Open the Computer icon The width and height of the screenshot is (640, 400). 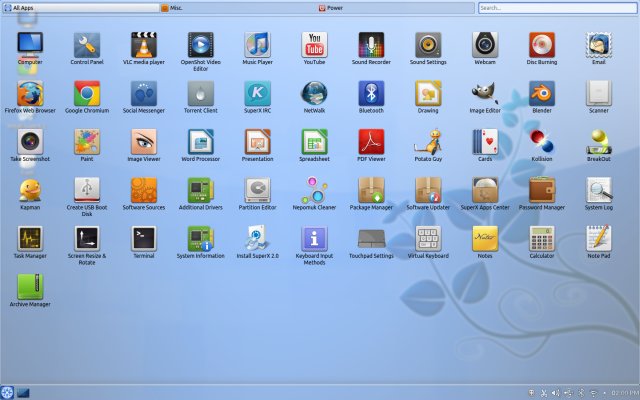(x=30, y=45)
